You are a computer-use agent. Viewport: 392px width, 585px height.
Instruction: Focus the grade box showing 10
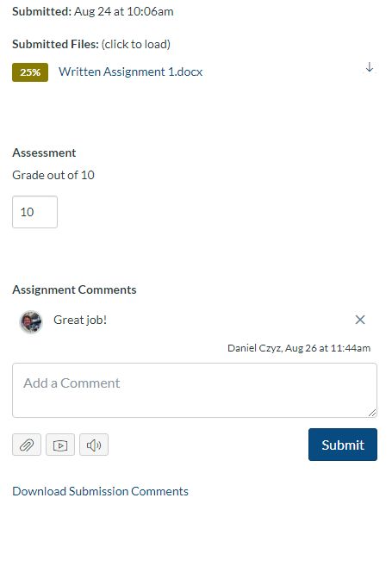pos(34,212)
